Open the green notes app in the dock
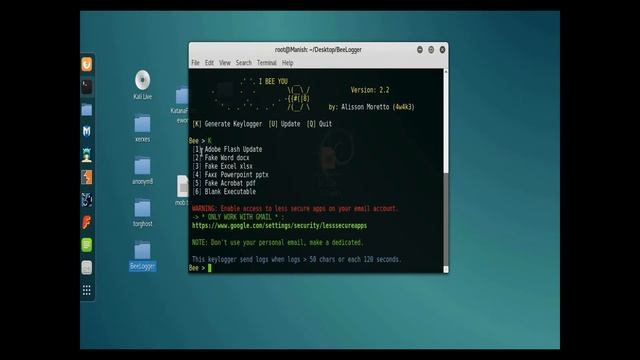The width and height of the screenshot is (640, 360). coord(87,245)
